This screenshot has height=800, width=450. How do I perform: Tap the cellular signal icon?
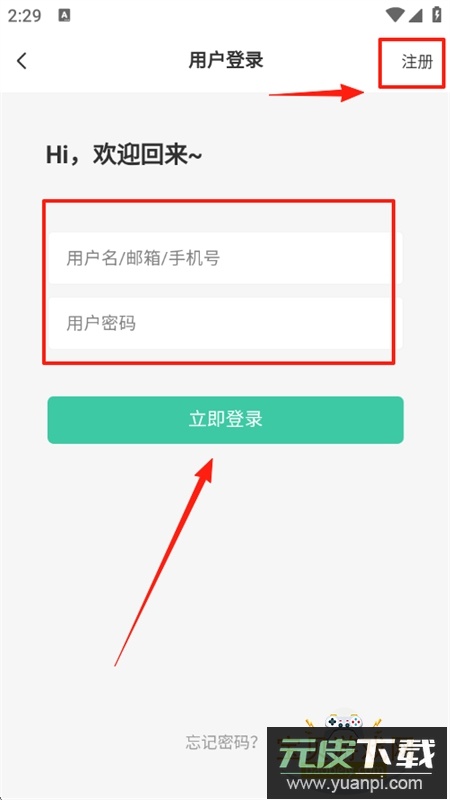pyautogui.click(x=416, y=15)
